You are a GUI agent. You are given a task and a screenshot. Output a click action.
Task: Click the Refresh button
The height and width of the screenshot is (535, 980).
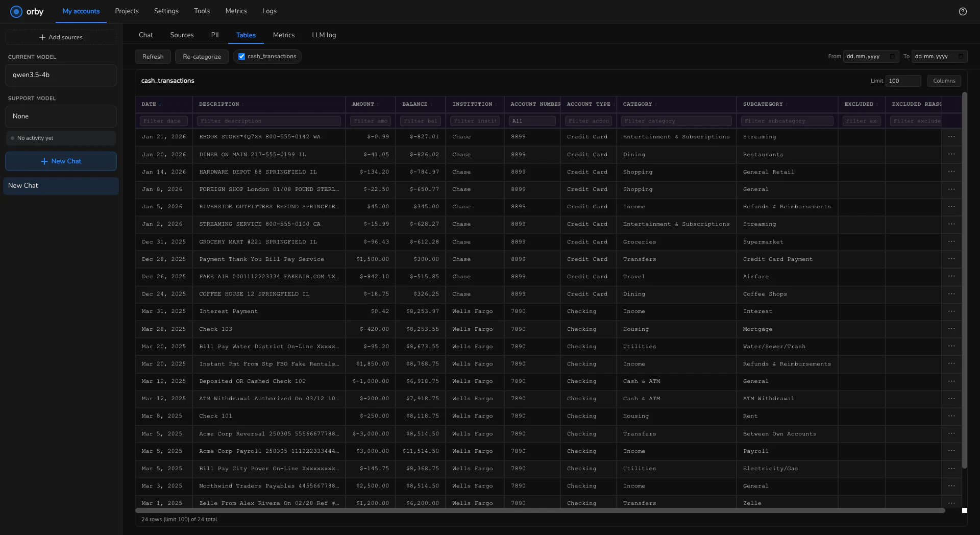coord(153,57)
